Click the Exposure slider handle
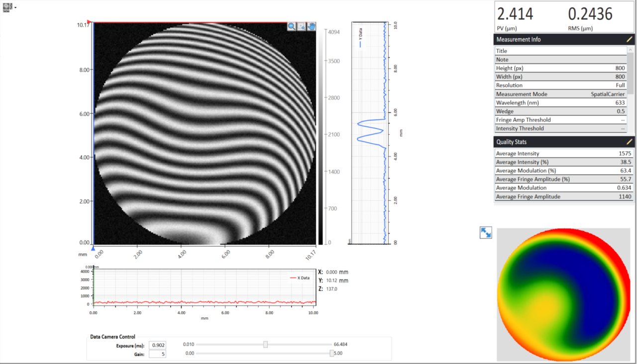This screenshot has height=364, width=637. tap(265, 344)
